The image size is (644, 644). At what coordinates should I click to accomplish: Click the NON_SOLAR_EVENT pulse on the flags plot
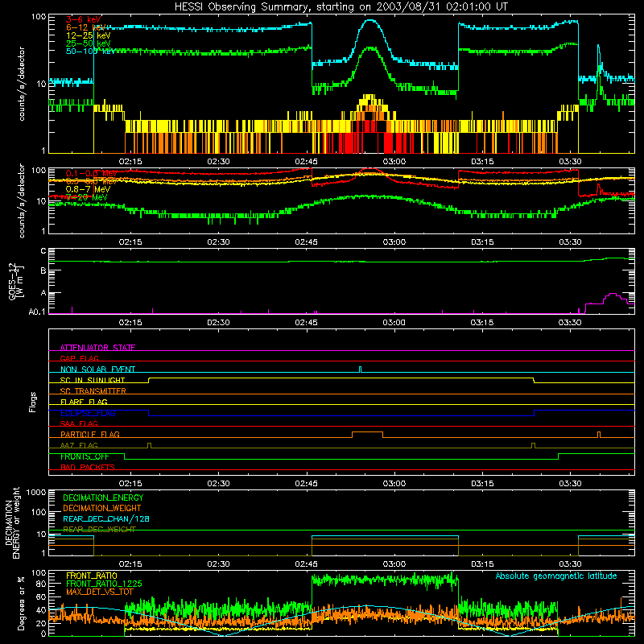360,369
